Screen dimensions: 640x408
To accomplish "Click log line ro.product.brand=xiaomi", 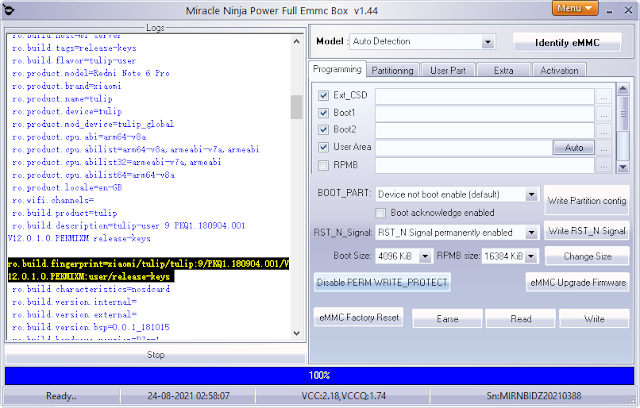I will [x=67, y=86].
